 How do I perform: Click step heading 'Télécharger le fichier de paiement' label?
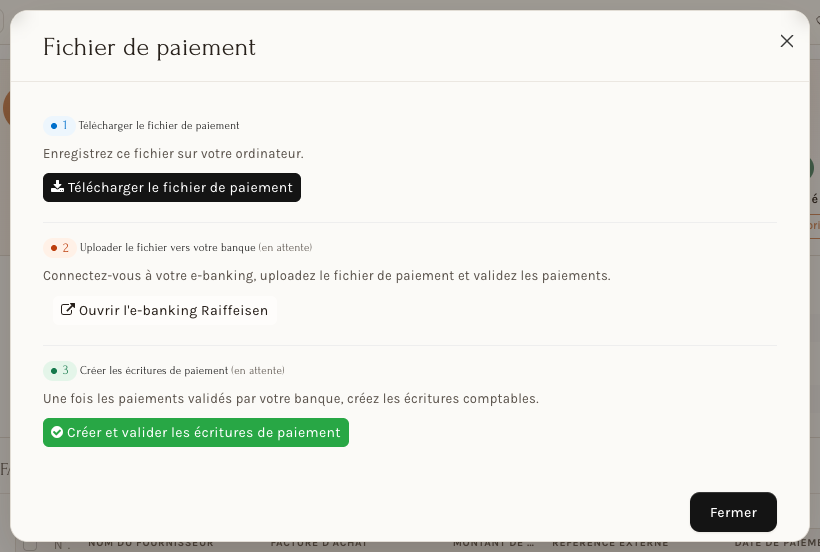[x=158, y=125]
